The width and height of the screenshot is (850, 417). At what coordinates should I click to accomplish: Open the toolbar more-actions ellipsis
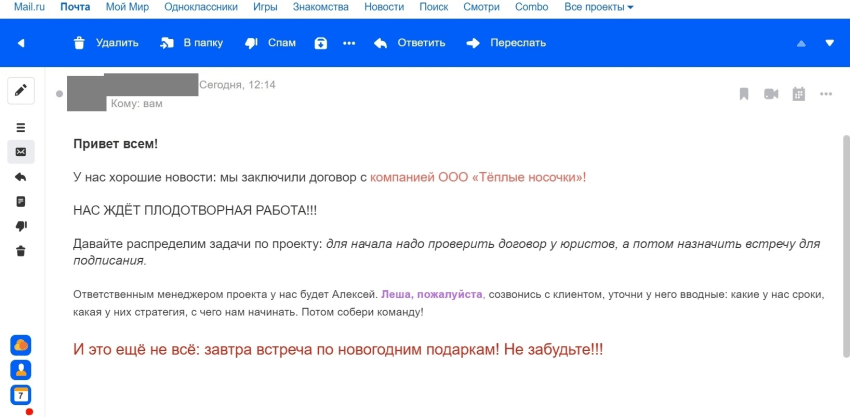[349, 43]
